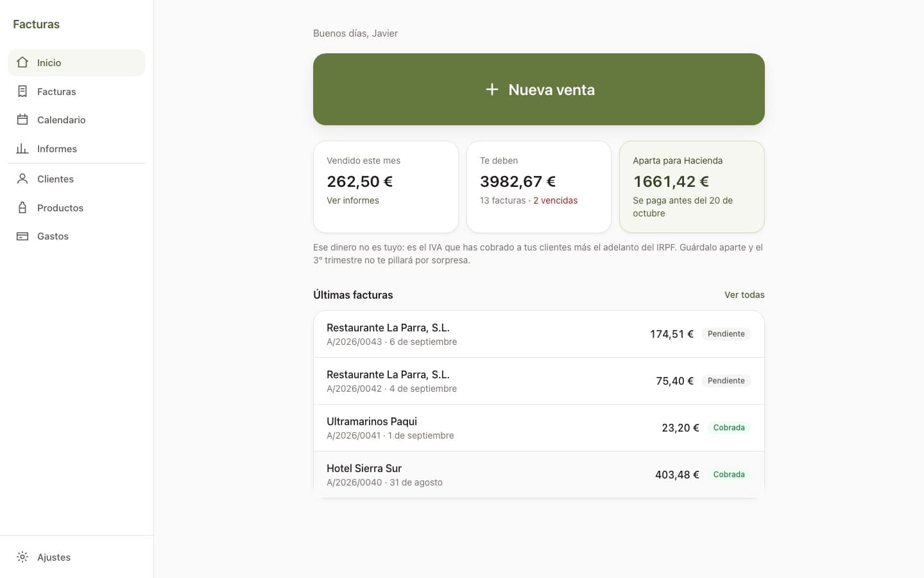Select Hotel Sierra Sur invoice row

(x=539, y=475)
